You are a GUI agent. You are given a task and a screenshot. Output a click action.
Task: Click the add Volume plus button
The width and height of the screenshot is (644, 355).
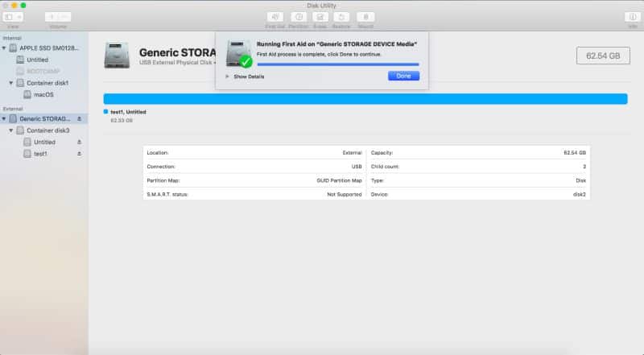(x=52, y=17)
